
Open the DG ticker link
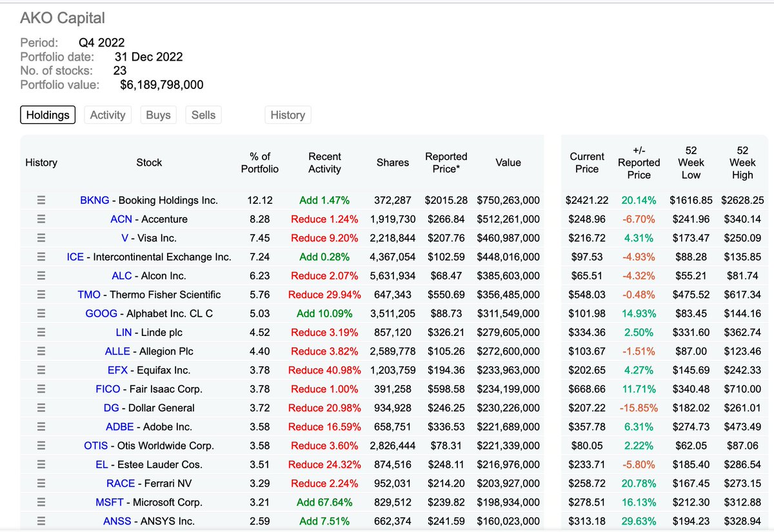coord(111,408)
